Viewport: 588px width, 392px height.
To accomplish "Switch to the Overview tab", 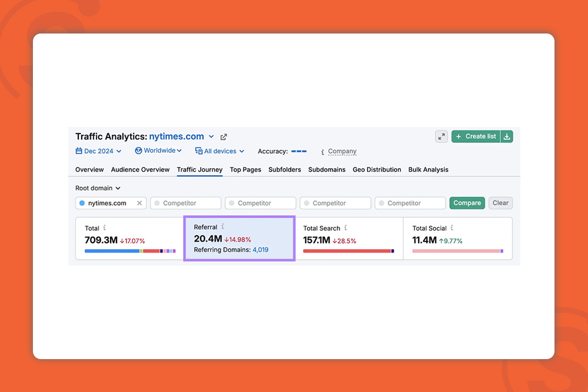I will [89, 170].
